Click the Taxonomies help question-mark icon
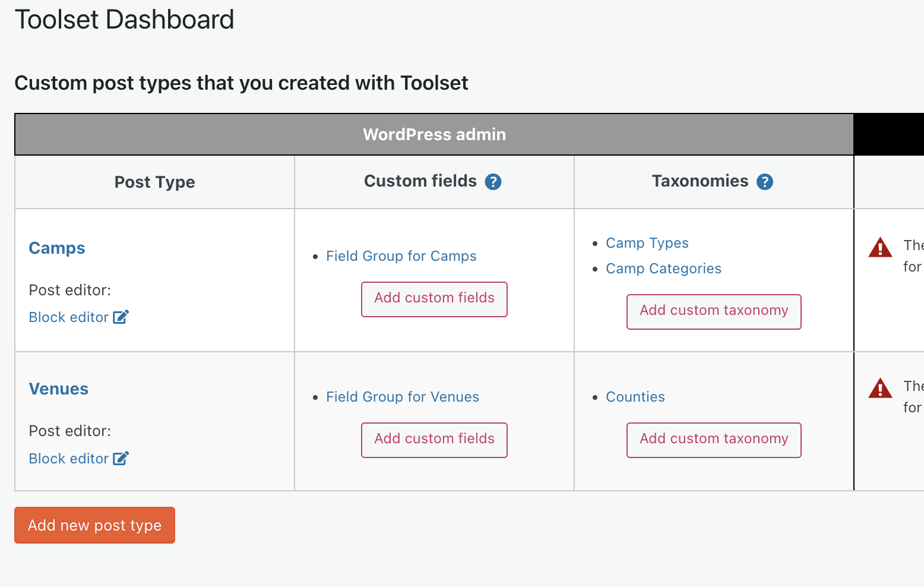 pos(765,182)
